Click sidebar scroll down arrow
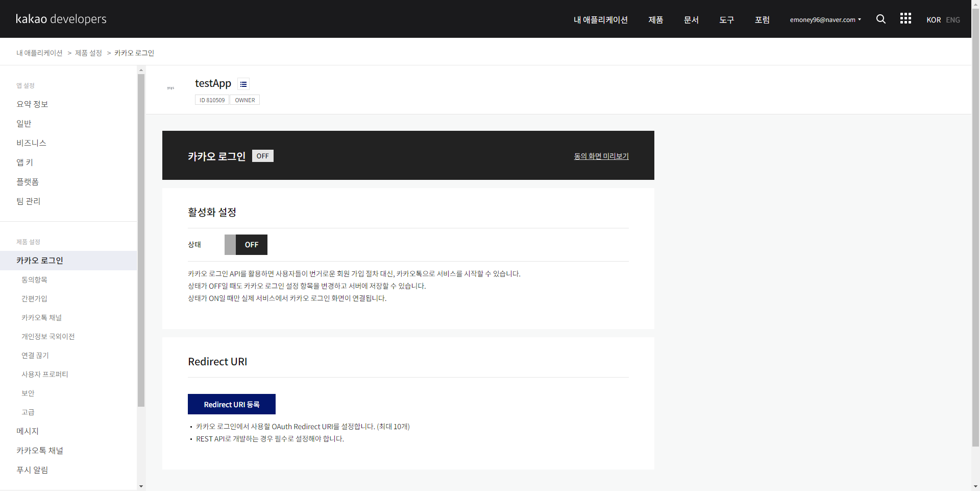 141,486
